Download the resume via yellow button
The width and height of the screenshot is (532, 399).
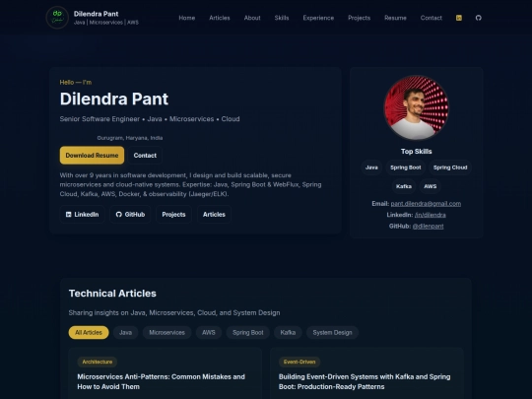[92, 156]
